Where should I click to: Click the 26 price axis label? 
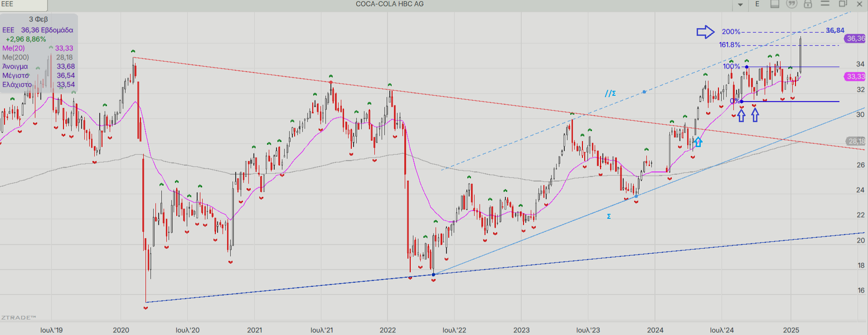(x=860, y=165)
